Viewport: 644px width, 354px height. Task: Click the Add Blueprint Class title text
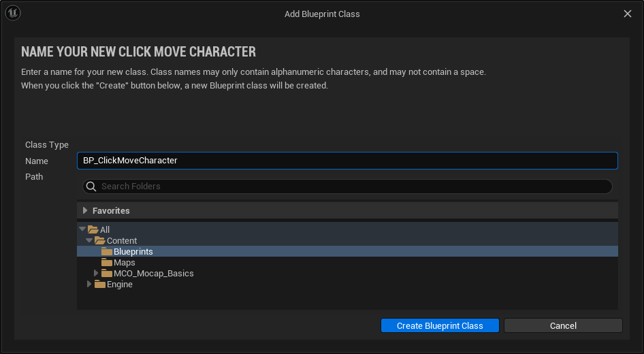pos(322,14)
